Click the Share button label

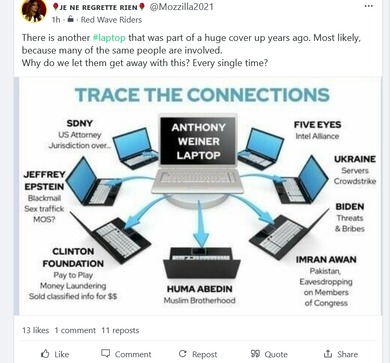(348, 354)
